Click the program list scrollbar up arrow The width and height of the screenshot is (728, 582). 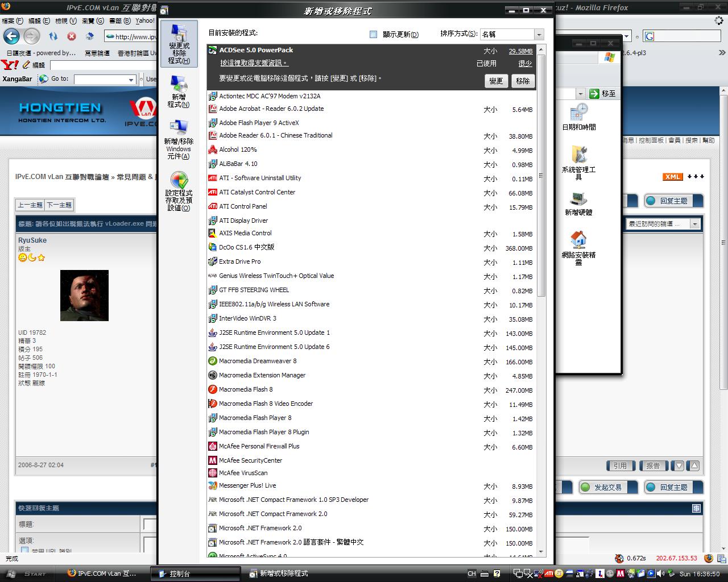point(541,49)
